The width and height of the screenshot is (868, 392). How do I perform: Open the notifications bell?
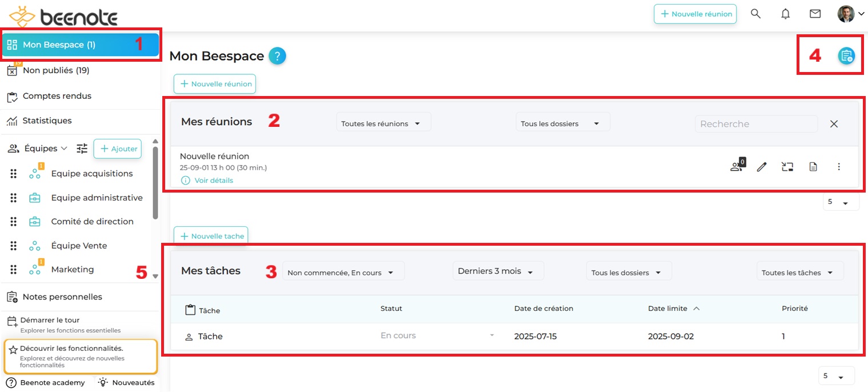(786, 14)
